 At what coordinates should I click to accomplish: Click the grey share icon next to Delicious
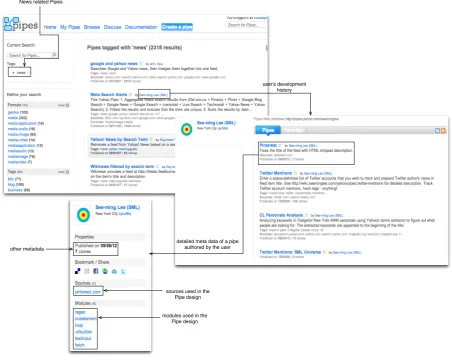pos(87,271)
